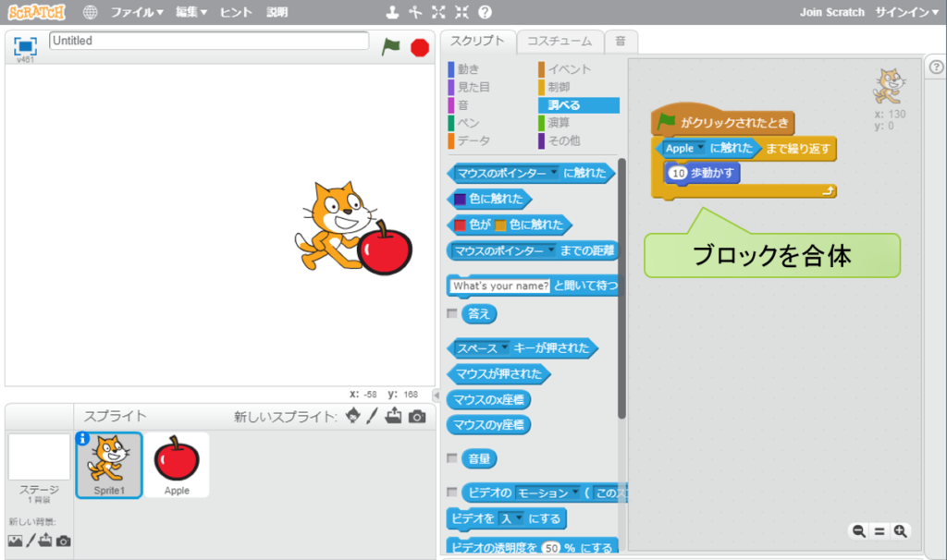This screenshot has height=560, width=947.
Task: Click the Join Scratch link
Action: pyautogui.click(x=831, y=13)
